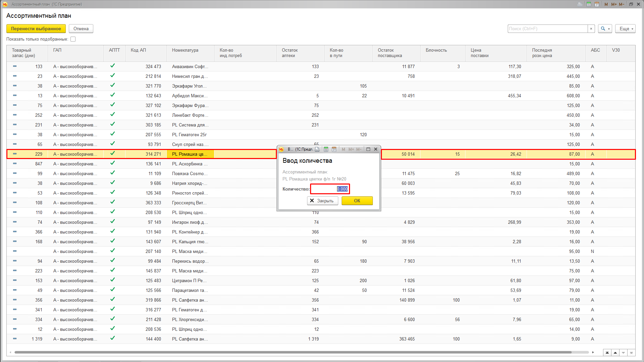Click the M+ memory add icon in the main title bar

pos(614,4)
